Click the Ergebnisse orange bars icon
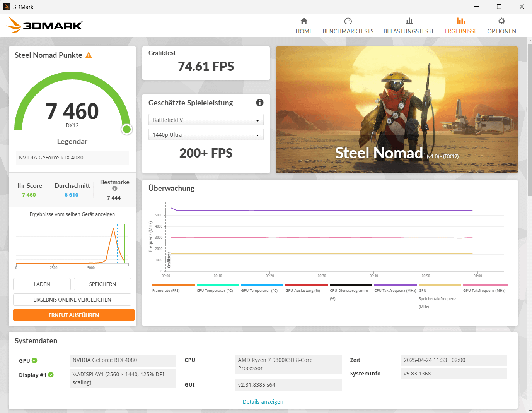Image resolution: width=532 pixels, height=413 pixels. tap(461, 21)
